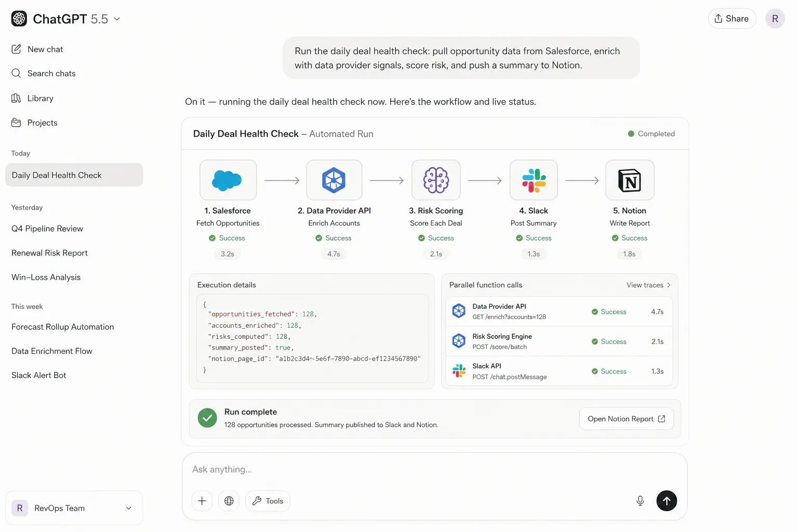This screenshot has width=798, height=532.
Task: Click the Share button
Action: coord(731,19)
